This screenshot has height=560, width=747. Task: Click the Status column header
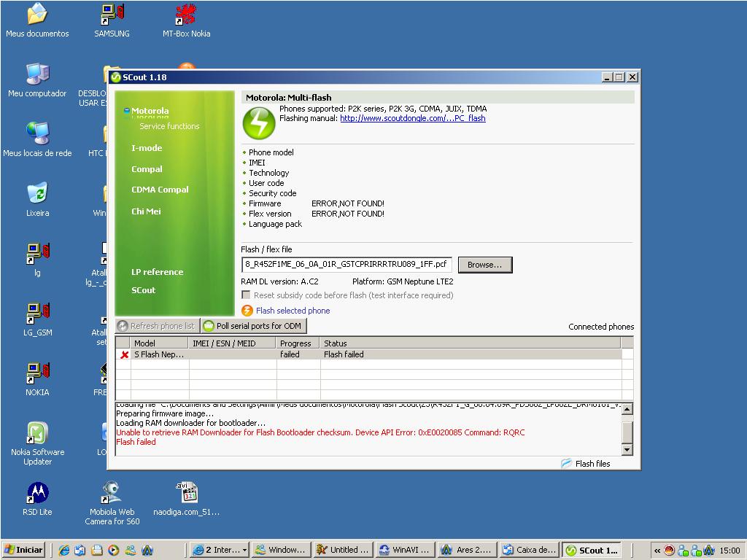coord(471,343)
